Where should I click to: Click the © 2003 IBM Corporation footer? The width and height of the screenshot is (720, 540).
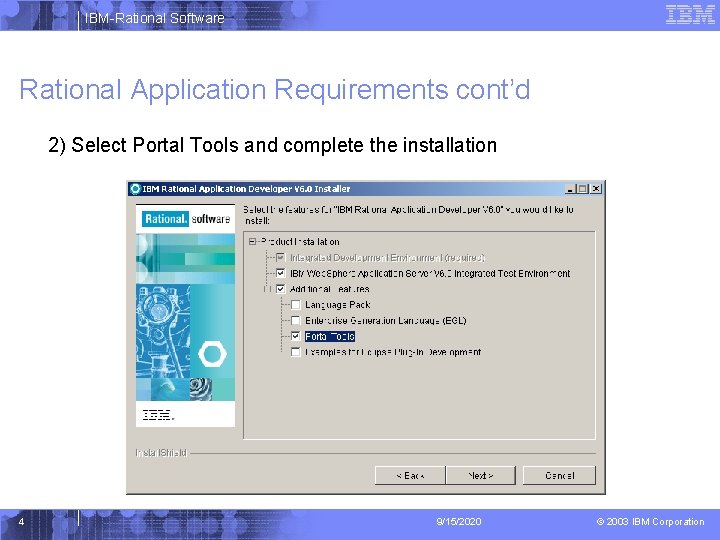click(650, 522)
